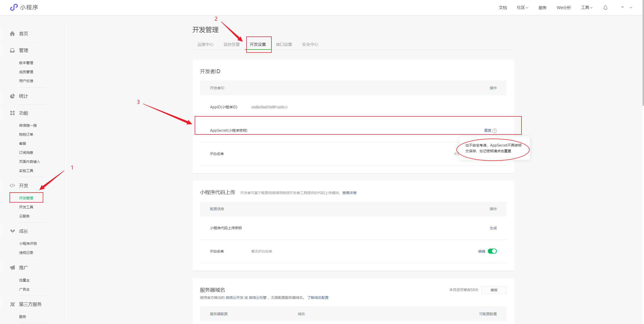Click the 管理 inbox icon

point(12,50)
